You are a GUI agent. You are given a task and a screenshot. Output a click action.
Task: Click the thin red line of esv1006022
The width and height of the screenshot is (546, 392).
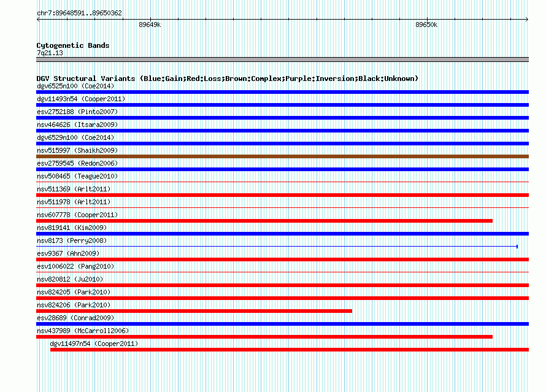[282, 272]
